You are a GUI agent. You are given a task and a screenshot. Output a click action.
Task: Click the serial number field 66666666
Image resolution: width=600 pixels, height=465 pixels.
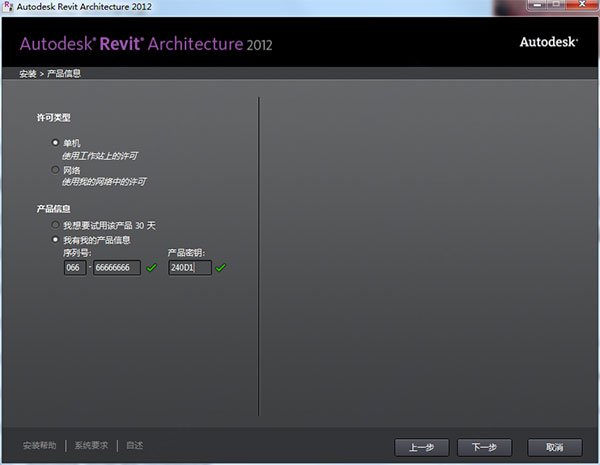[x=117, y=268]
